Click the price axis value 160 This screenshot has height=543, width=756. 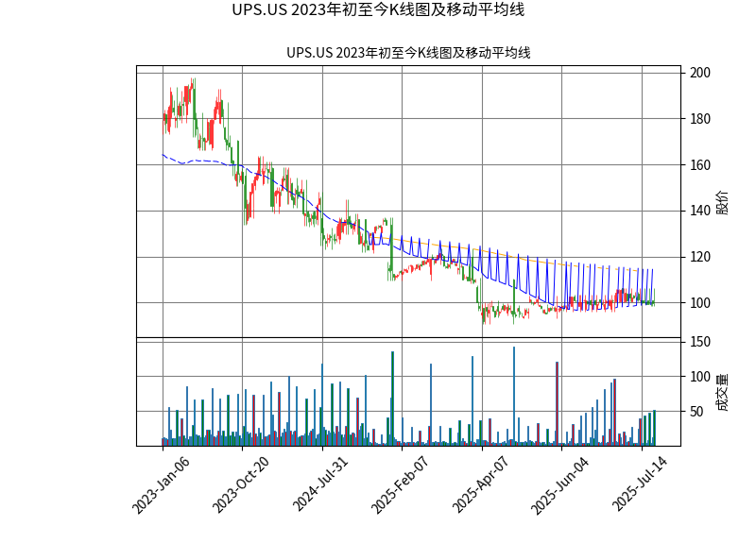click(700, 164)
